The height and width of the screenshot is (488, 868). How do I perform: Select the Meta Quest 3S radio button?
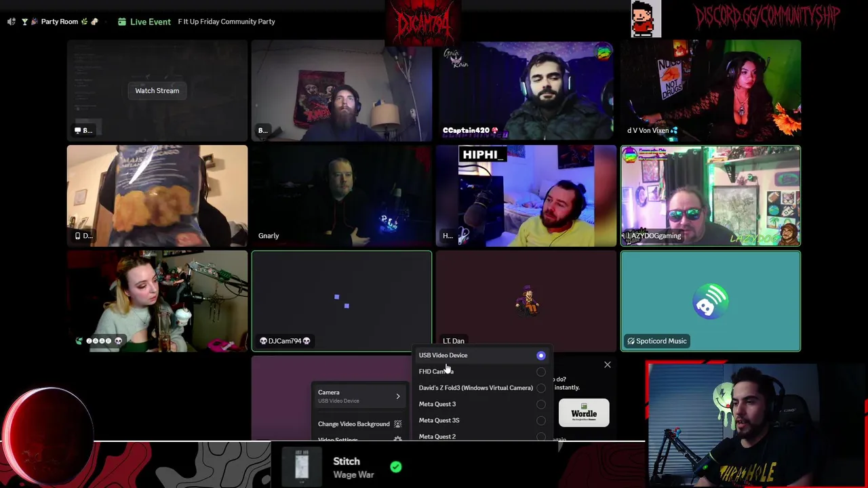(540, 420)
